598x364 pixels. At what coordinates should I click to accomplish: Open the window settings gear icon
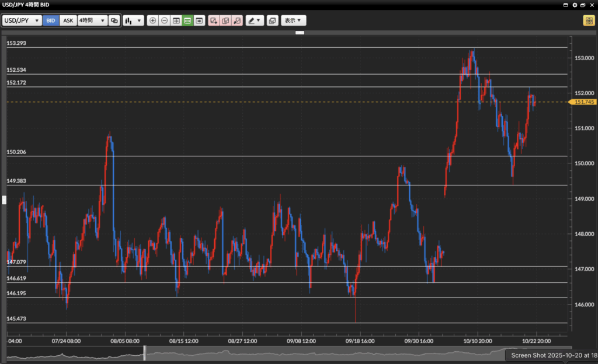tap(575, 4)
